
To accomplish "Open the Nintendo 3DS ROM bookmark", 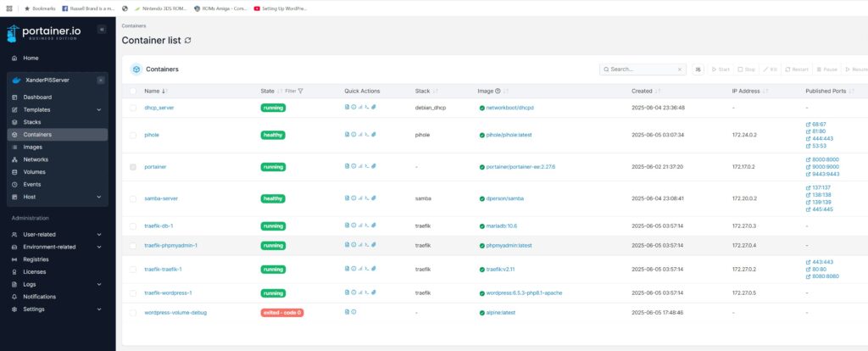I will click(x=161, y=8).
